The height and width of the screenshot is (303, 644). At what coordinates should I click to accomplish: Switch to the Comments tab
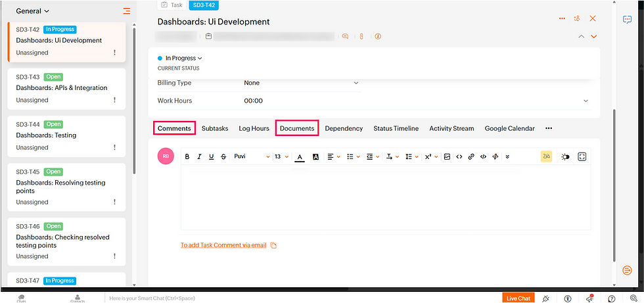[175, 128]
